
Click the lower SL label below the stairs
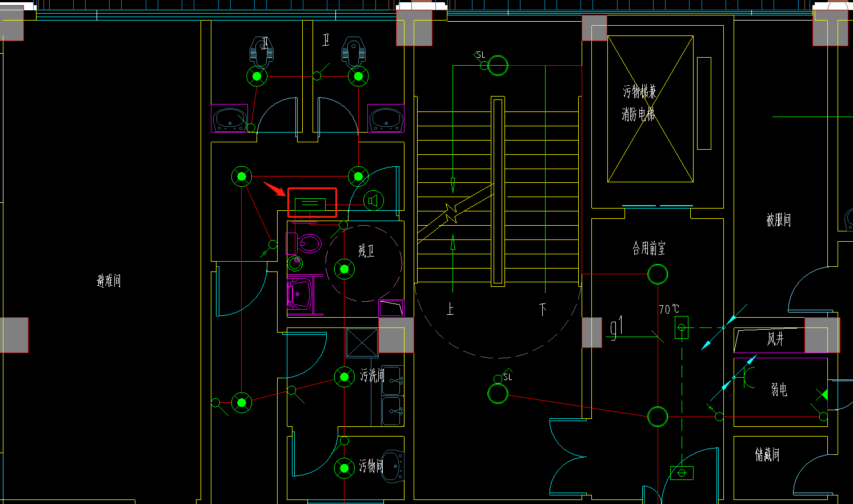pyautogui.click(x=507, y=377)
